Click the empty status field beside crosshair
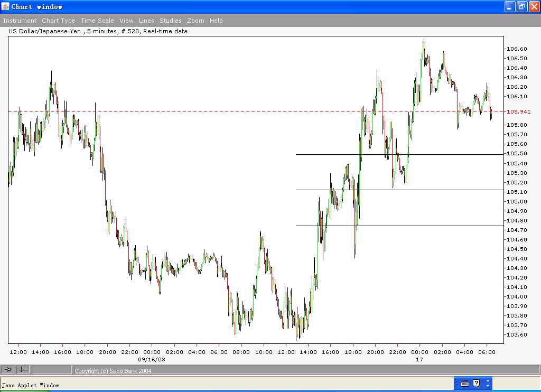Viewport: 541px width, 392px height. pos(52,370)
